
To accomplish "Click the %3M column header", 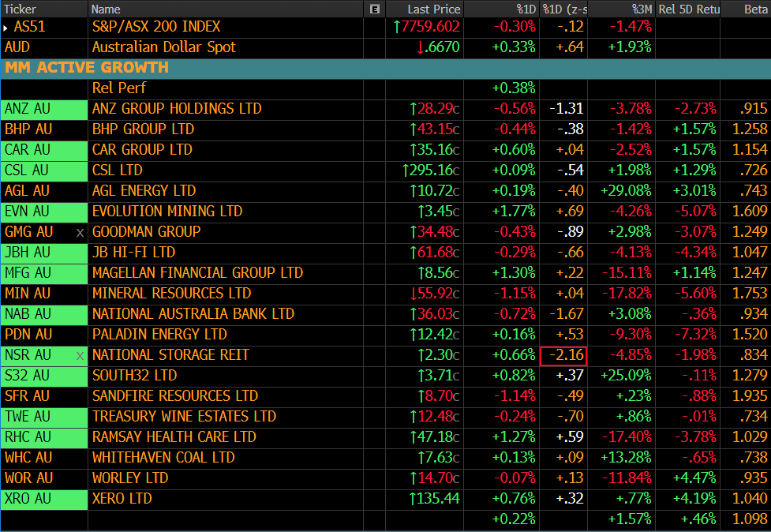I will pyautogui.click(x=641, y=9).
